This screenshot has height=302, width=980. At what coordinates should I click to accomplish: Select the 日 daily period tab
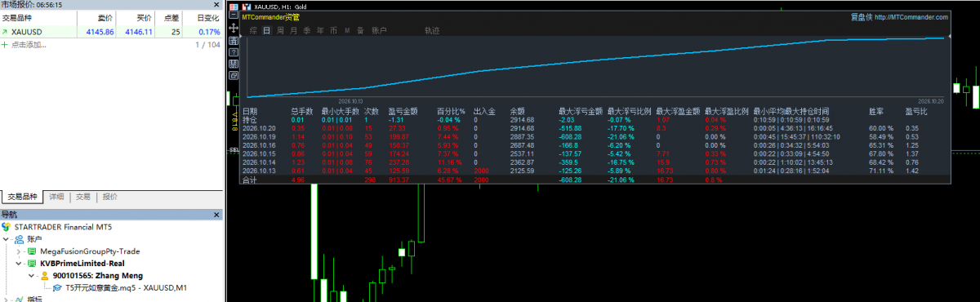(x=267, y=30)
